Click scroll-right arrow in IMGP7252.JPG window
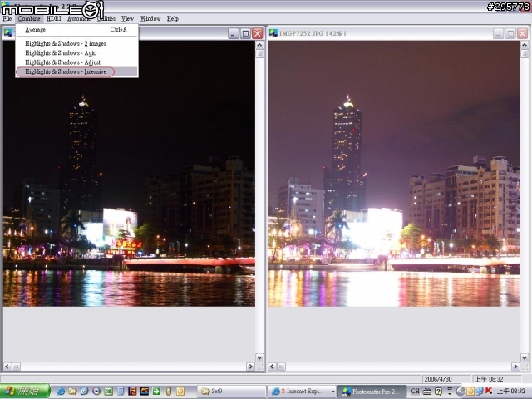 [x=515, y=367]
